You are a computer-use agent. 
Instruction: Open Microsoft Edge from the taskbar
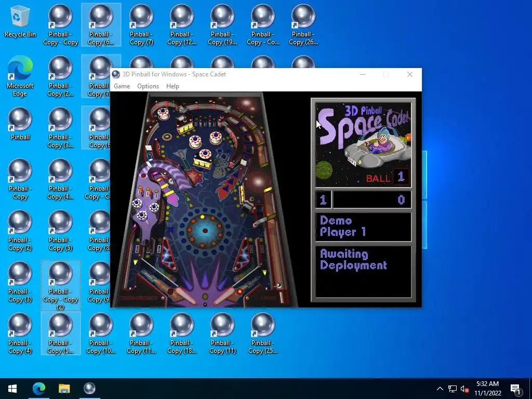tap(38, 389)
